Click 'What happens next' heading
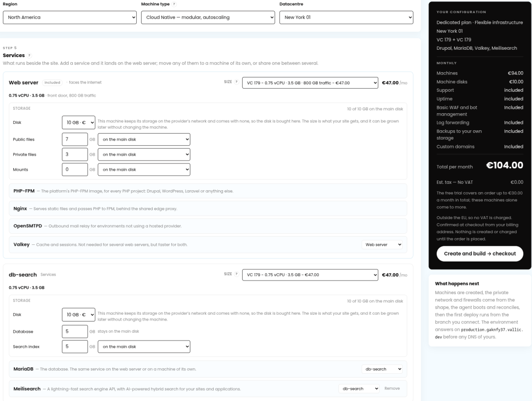 457,283
